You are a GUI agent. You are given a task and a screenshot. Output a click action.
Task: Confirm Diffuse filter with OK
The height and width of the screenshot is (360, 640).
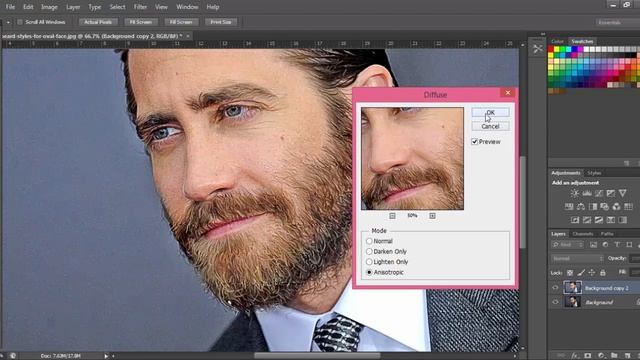[x=490, y=113]
